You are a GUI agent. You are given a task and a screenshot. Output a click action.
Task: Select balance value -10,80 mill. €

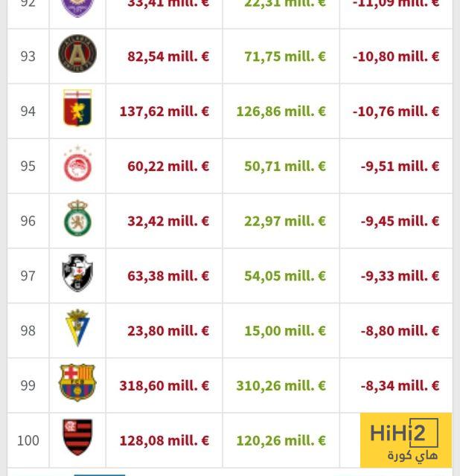click(396, 56)
